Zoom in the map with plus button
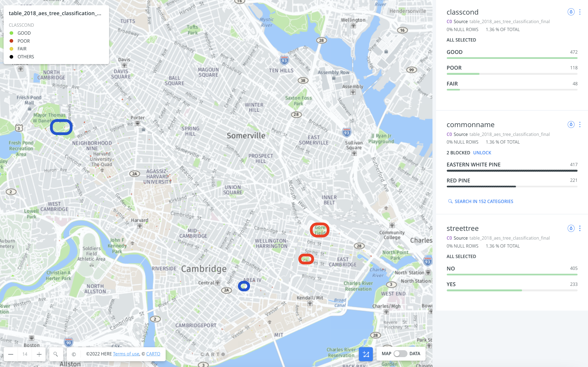This screenshot has height=367, width=588. pos(39,354)
